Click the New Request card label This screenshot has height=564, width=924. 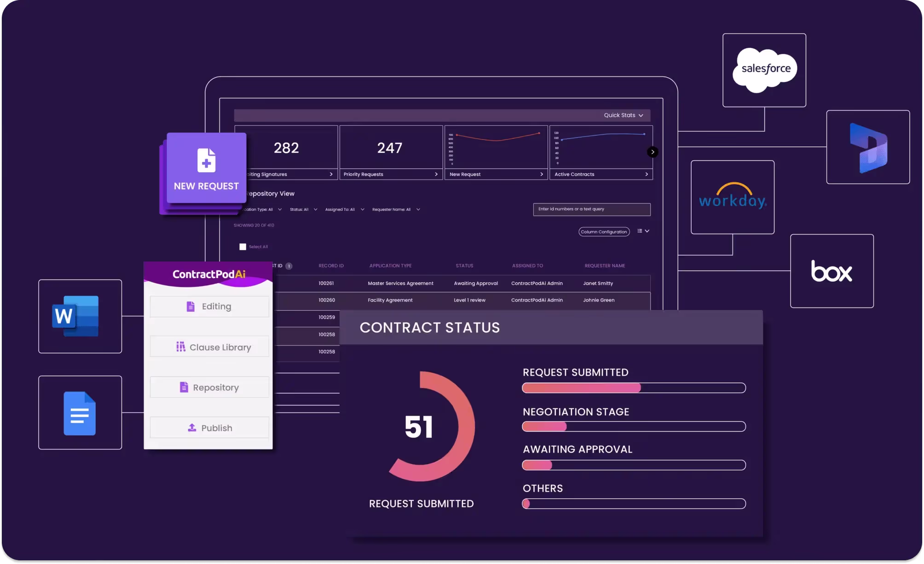pyautogui.click(x=465, y=174)
